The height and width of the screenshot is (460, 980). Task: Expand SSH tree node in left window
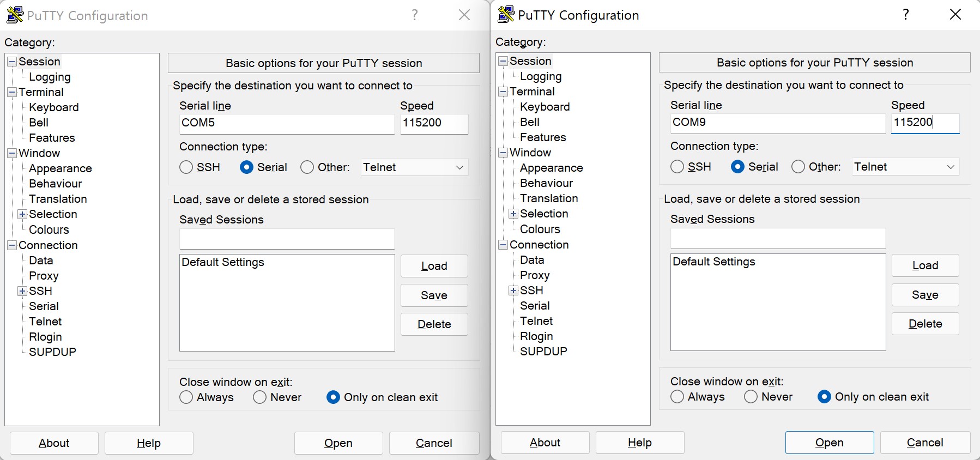(22, 291)
